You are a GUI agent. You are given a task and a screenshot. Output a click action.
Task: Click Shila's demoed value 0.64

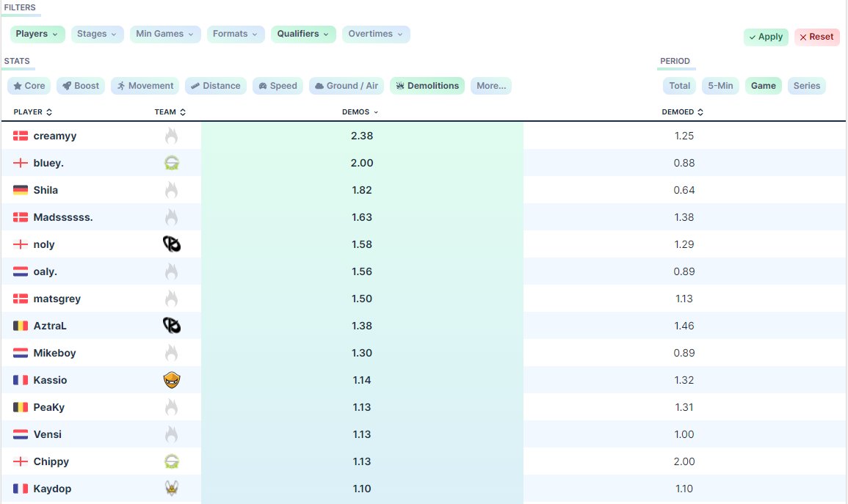[684, 190]
